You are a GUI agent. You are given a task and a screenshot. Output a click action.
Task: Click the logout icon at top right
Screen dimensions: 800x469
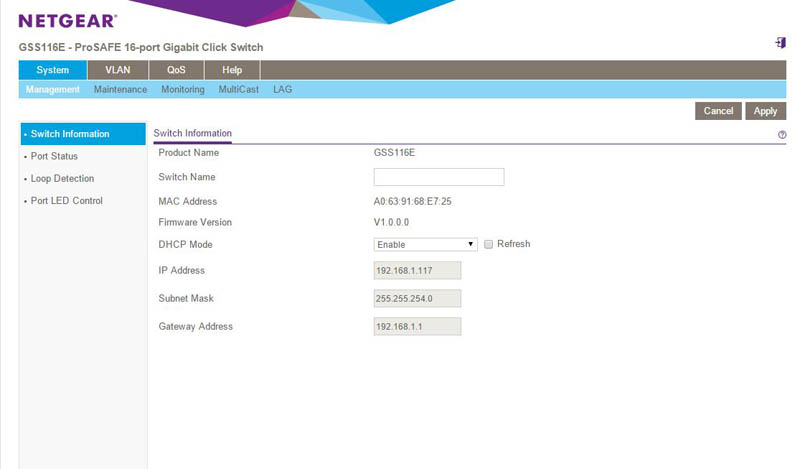(x=780, y=42)
